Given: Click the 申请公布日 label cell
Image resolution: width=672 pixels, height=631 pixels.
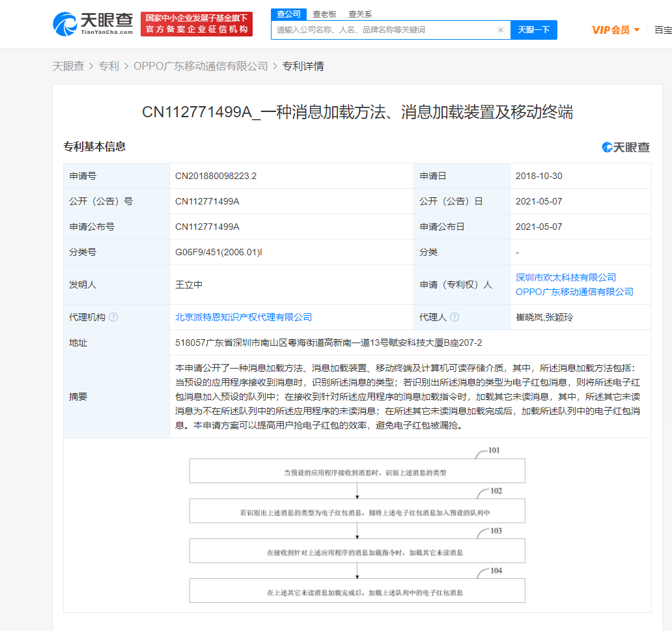Looking at the screenshot, I should tap(462, 227).
